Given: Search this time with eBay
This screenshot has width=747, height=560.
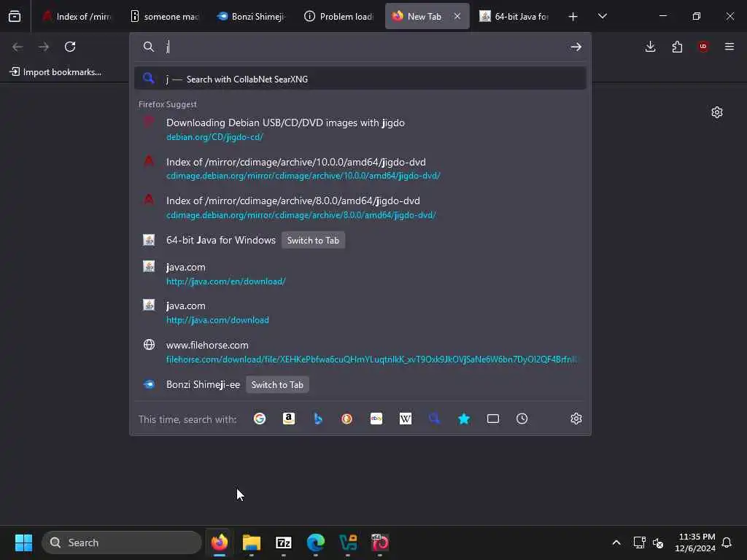Looking at the screenshot, I should pos(376,419).
